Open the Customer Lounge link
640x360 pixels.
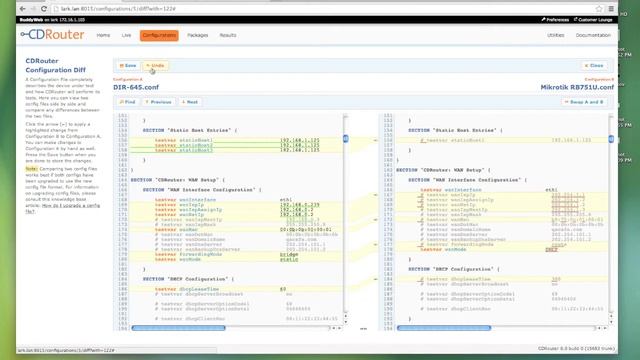(x=593, y=20)
